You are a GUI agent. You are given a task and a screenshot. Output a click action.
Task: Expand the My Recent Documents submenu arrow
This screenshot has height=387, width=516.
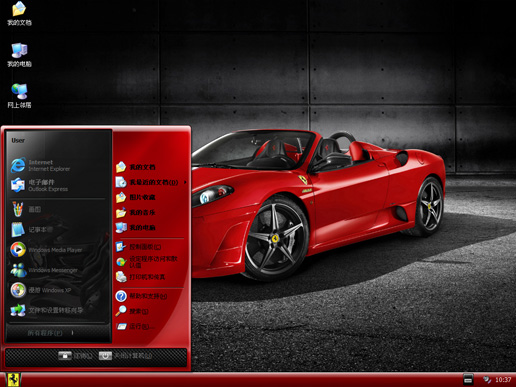tap(185, 182)
